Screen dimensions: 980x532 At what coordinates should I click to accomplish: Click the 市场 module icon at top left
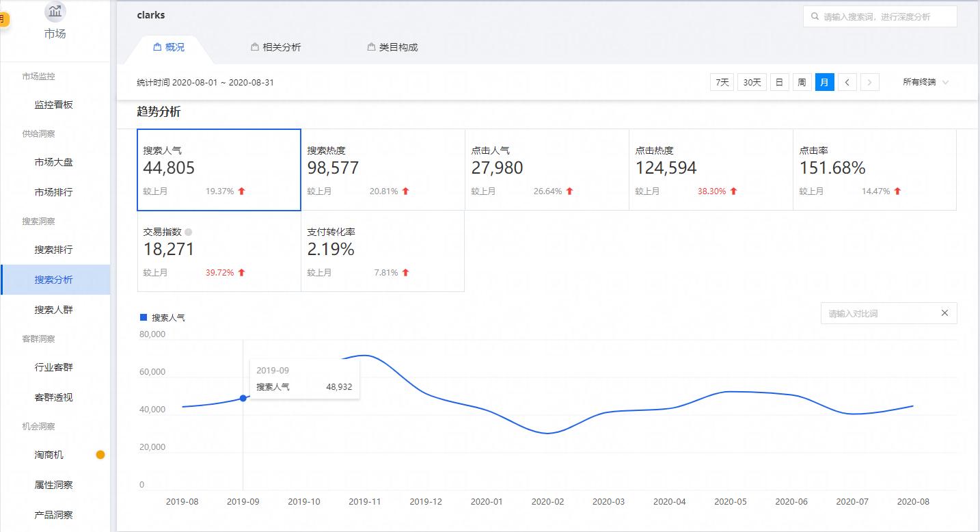pos(55,12)
